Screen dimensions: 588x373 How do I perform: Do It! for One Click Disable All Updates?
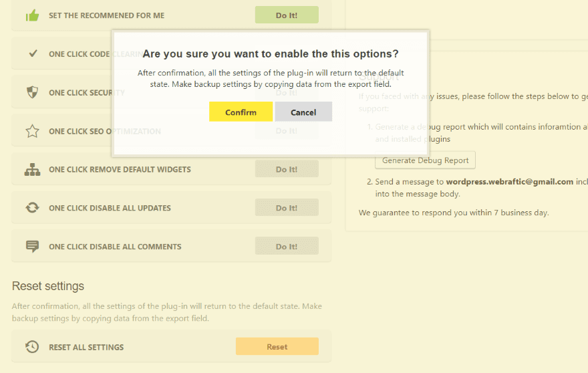(287, 207)
